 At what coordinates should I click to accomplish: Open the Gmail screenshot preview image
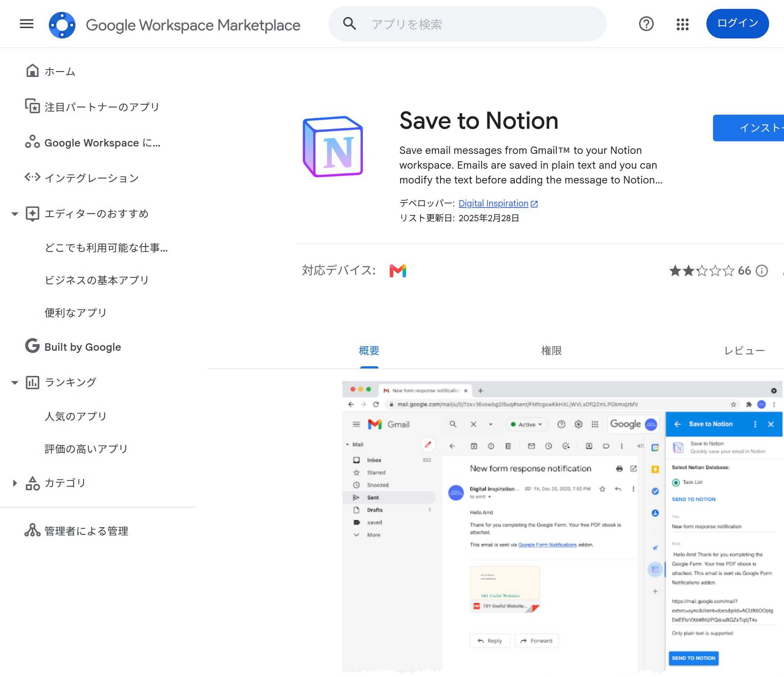point(562,526)
